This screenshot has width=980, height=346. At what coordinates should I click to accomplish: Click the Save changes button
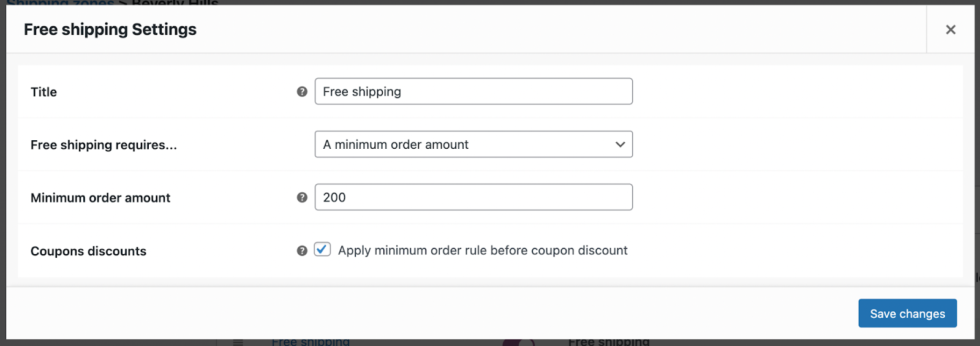(x=907, y=314)
